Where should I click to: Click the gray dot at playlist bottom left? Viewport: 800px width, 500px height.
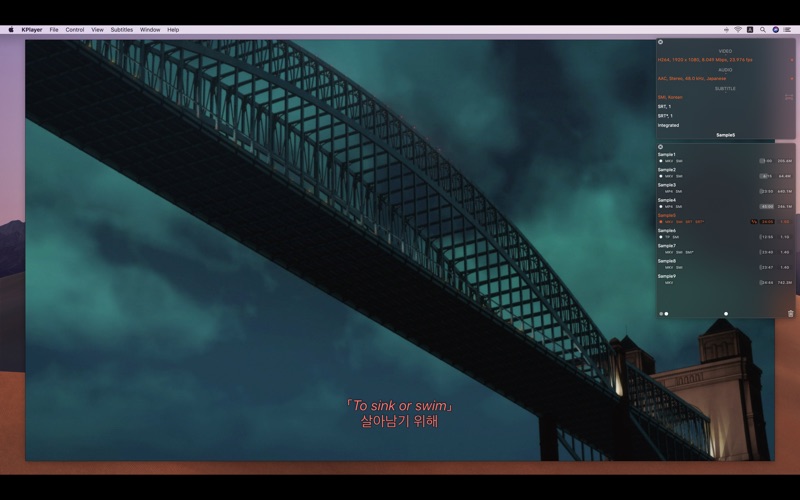[661, 314]
